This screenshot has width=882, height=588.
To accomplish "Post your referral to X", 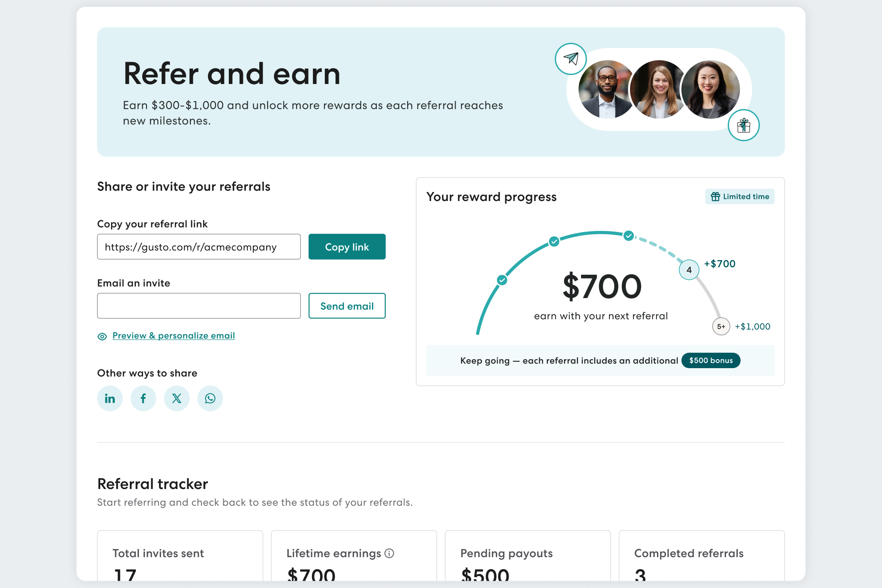I will click(x=177, y=398).
